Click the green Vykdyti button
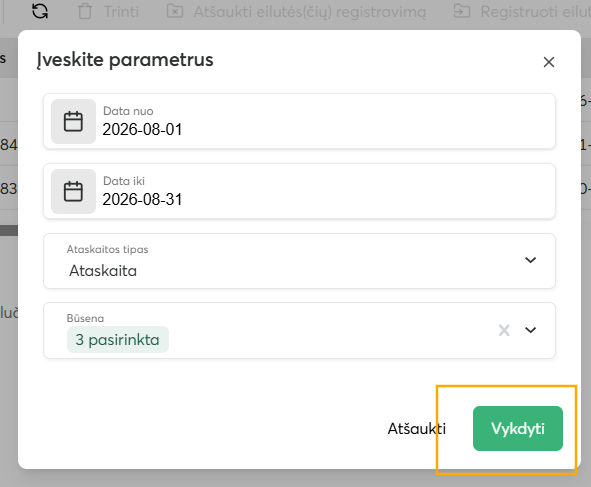 pos(518,429)
